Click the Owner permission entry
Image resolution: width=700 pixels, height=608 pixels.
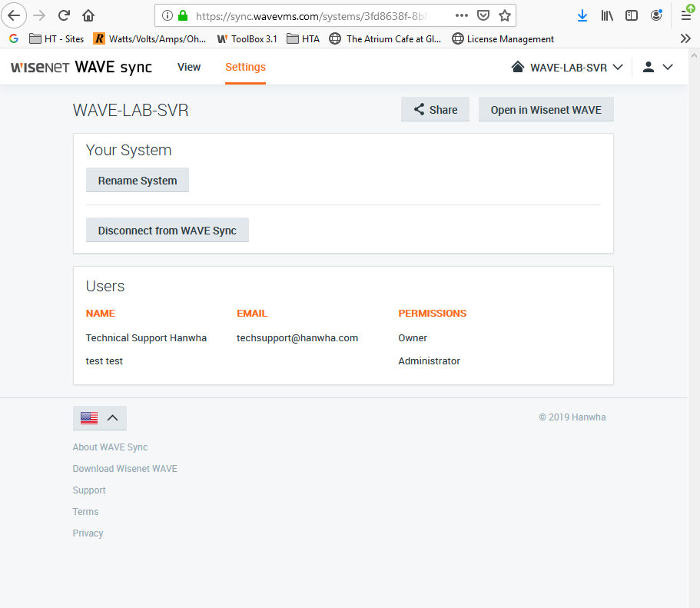coord(413,337)
